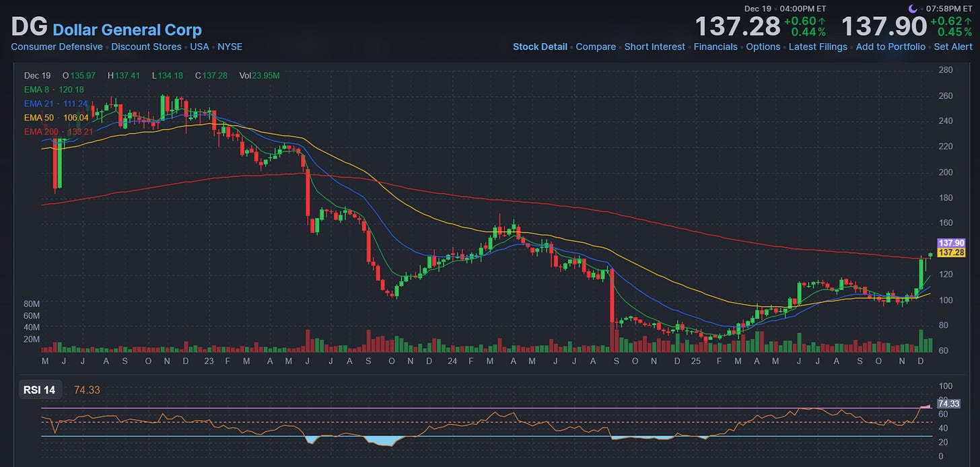Click Set Alert
Image resolution: width=980 pixels, height=467 pixels.
click(953, 47)
